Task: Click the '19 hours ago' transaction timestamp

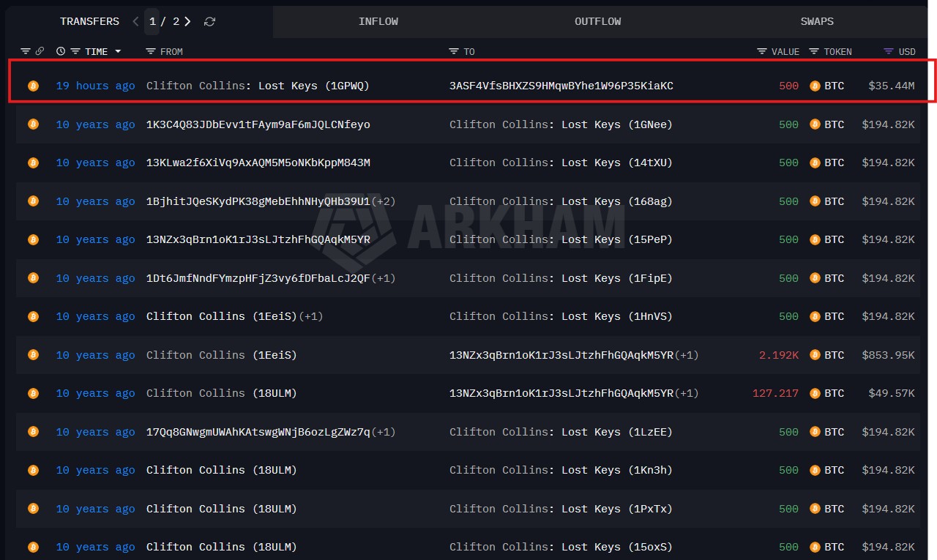Action: coord(95,86)
